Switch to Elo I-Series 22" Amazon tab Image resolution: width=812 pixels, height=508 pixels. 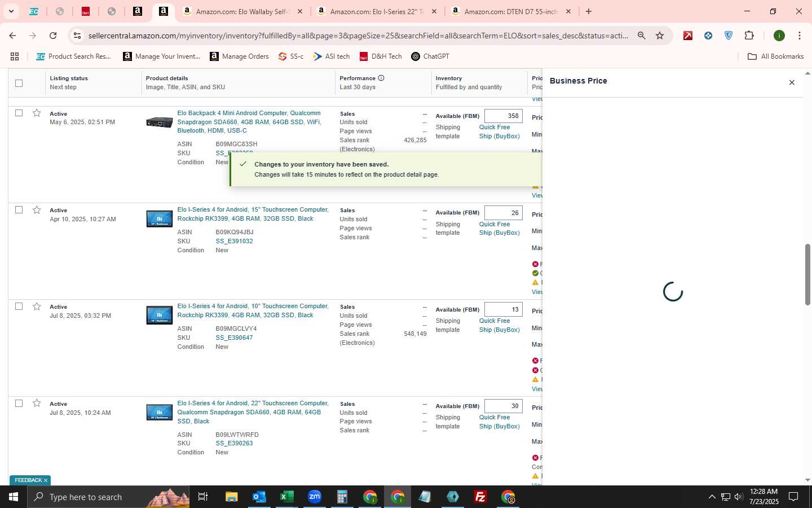click(x=377, y=11)
